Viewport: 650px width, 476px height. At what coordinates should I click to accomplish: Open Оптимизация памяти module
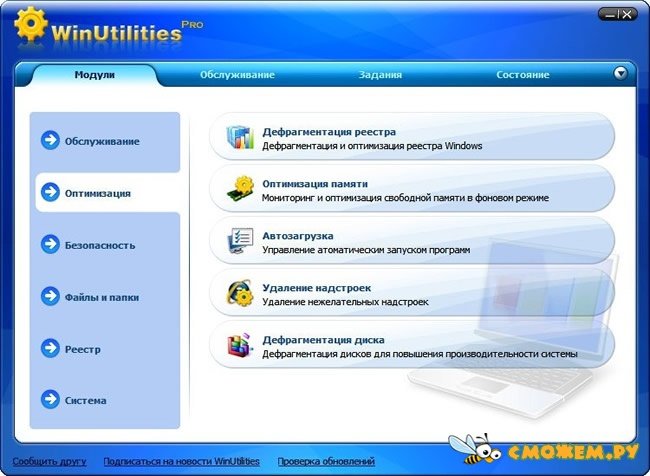coord(315,184)
